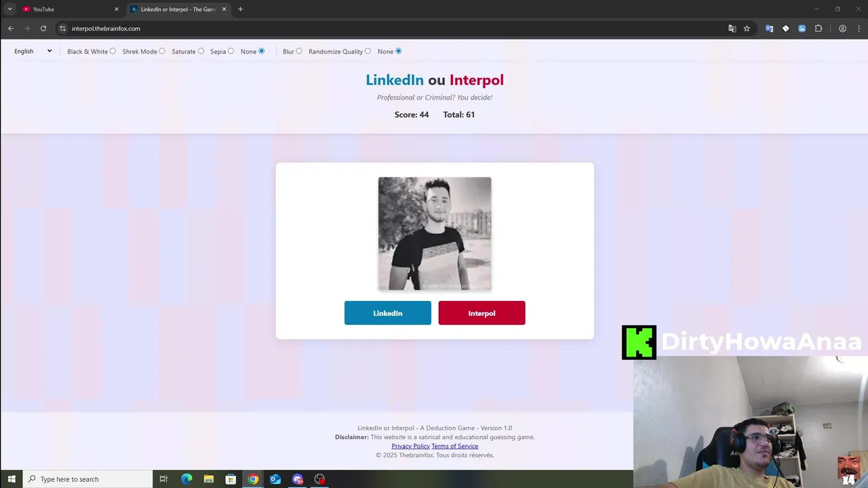The height and width of the screenshot is (488, 868).
Task: Click the blue square extension icon
Action: (x=802, y=28)
